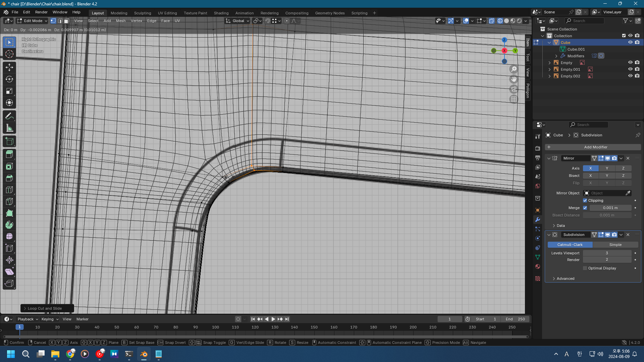Select the Edge Slide tool
The height and width of the screenshot is (362, 644).
click(x=9, y=248)
